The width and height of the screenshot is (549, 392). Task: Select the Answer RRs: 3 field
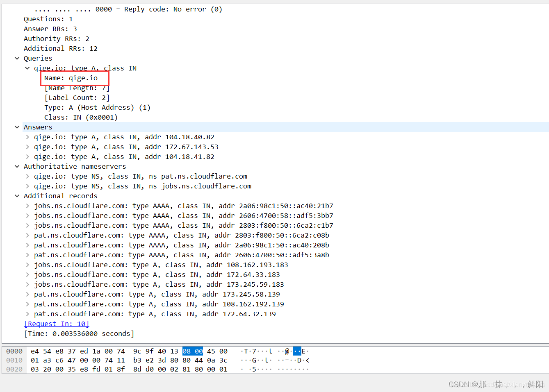50,29
